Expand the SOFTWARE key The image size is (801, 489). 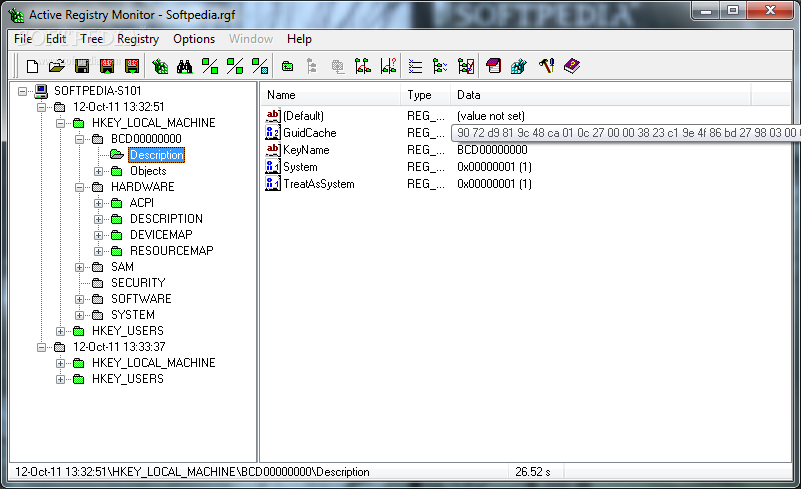pos(79,299)
